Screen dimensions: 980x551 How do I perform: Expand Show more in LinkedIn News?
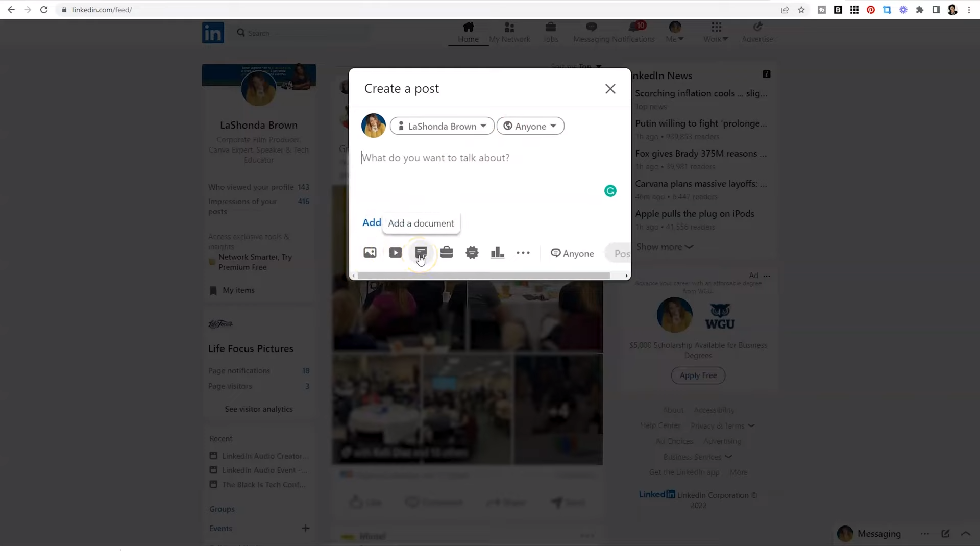click(x=664, y=247)
